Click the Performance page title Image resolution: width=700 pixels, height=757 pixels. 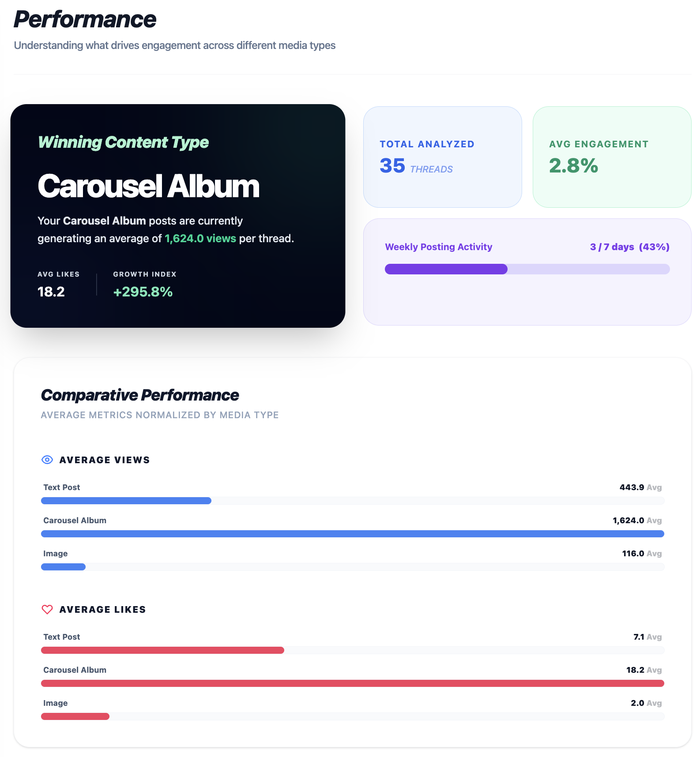(85, 19)
